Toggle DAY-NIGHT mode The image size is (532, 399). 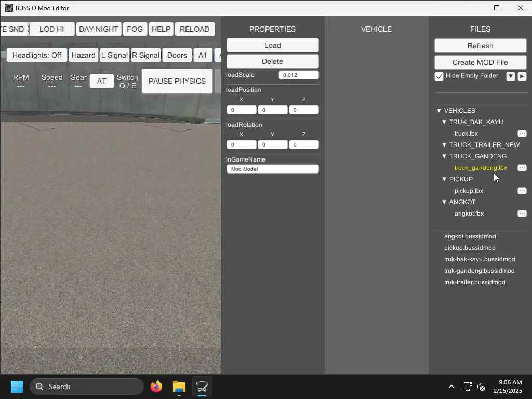tap(98, 29)
